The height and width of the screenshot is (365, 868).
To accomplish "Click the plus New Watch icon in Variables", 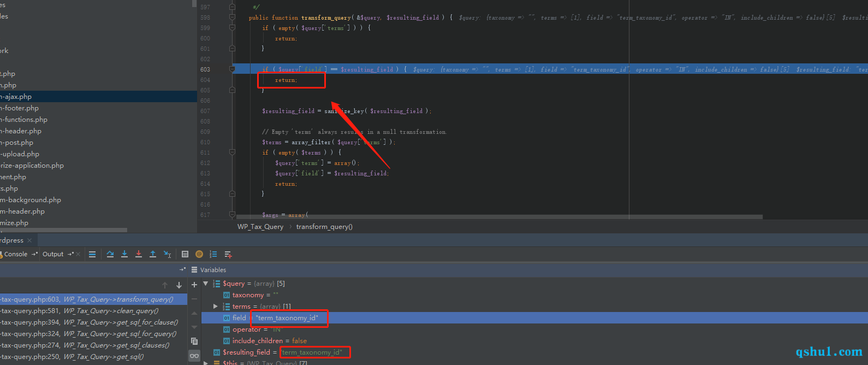I will click(194, 285).
